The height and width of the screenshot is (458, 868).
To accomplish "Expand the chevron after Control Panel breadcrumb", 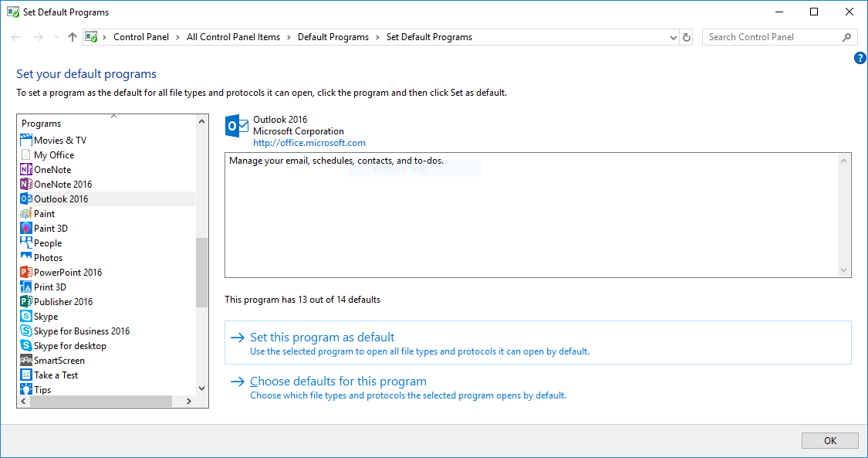I will 177,37.
